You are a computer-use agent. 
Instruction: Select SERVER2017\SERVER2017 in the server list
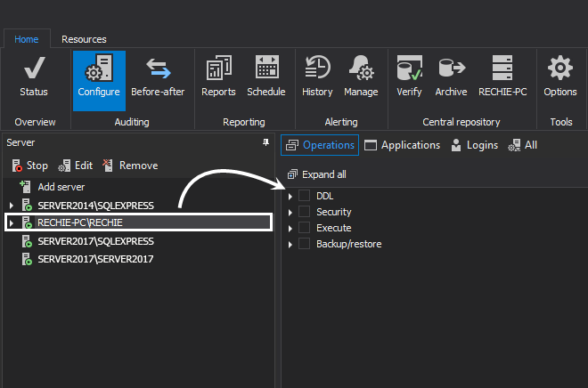tap(95, 259)
